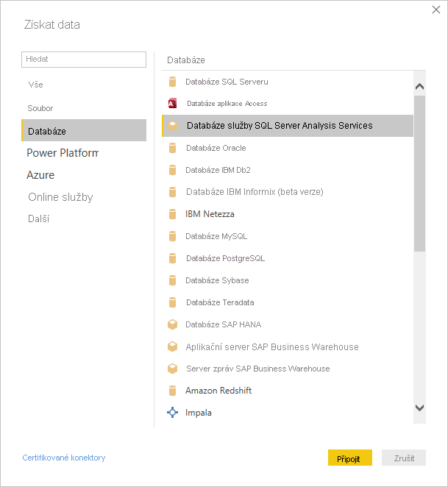Click the Hledat search field

point(84,59)
